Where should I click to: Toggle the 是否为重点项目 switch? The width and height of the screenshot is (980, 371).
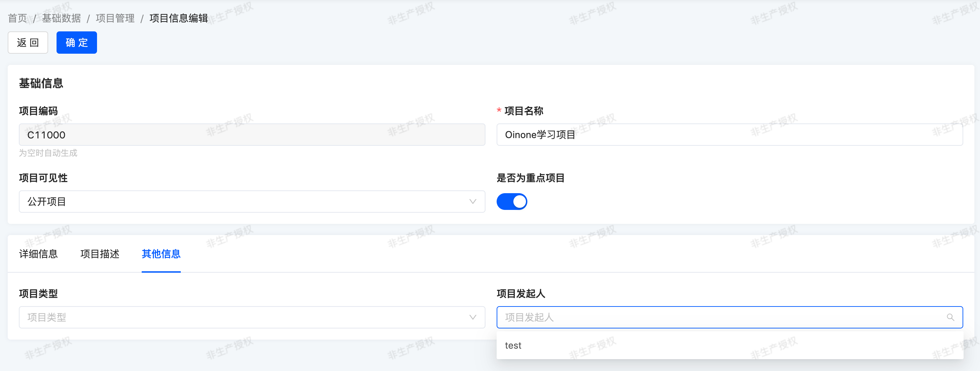coord(512,202)
